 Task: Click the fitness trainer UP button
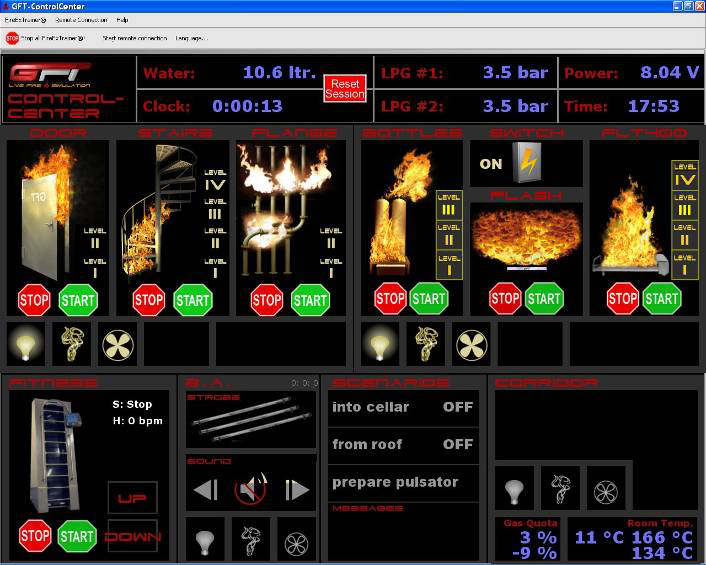pos(132,498)
